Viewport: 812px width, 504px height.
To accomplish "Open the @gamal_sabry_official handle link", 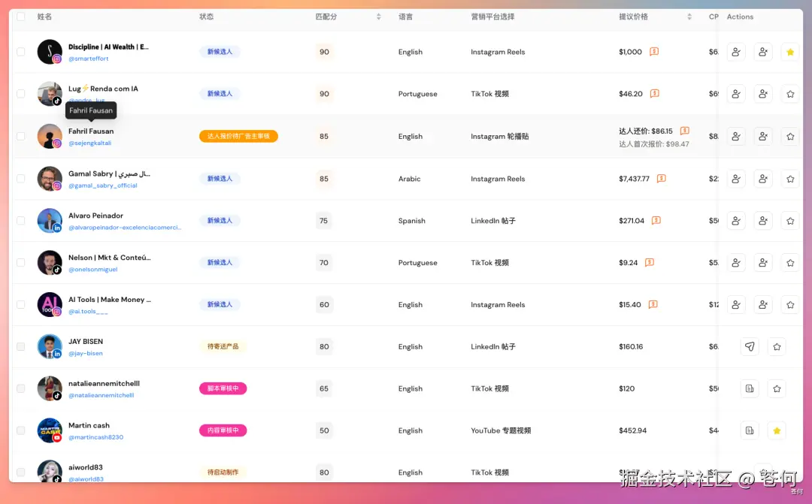I will [102, 186].
